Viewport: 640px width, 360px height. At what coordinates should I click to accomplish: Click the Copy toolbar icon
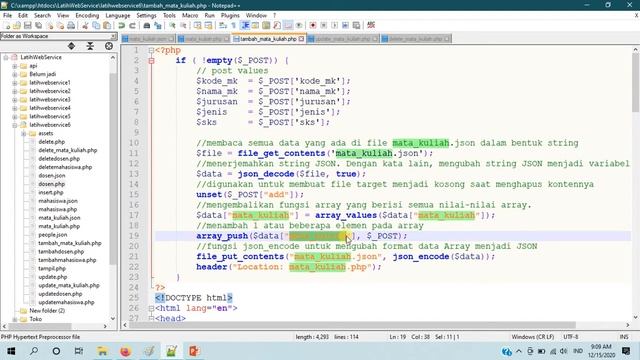(x=96, y=25)
